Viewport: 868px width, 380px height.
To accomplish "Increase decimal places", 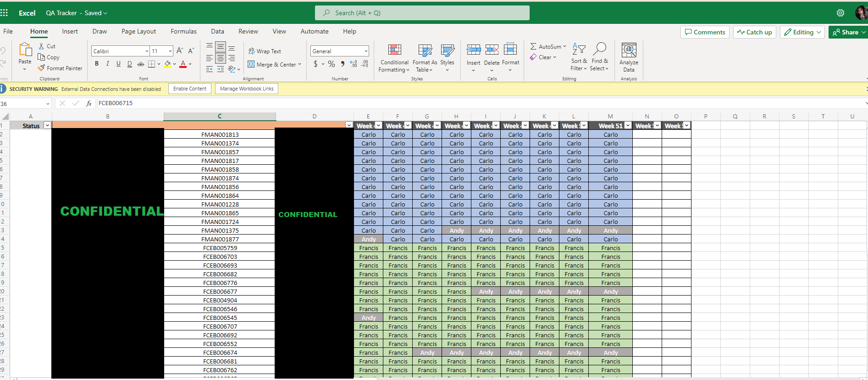I will click(354, 64).
